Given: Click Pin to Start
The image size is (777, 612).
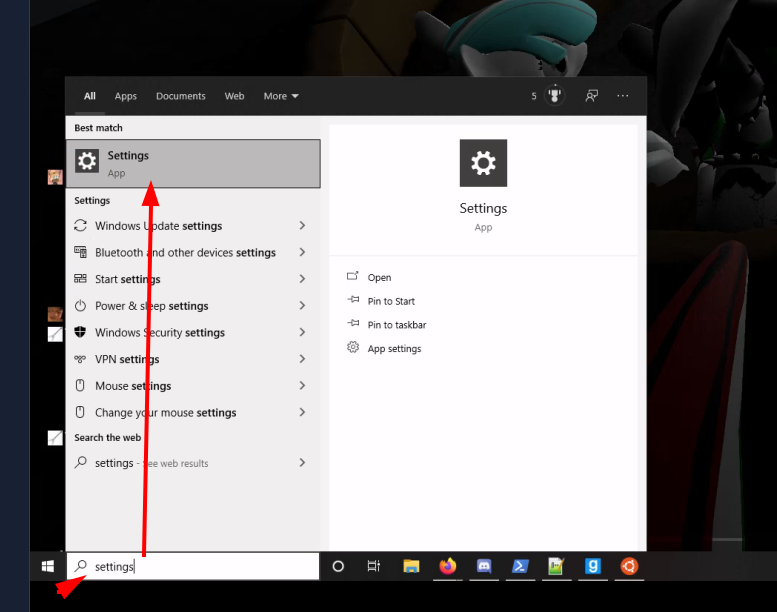Looking at the screenshot, I should [x=391, y=301].
